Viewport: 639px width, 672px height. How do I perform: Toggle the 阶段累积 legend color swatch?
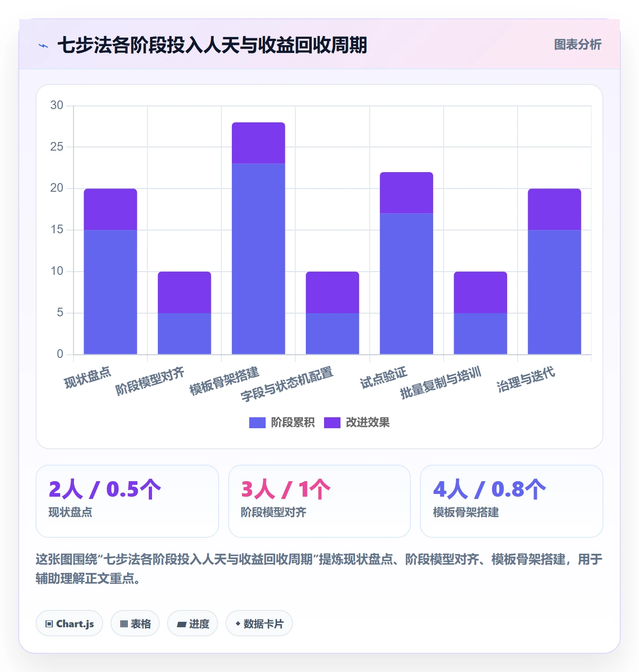[257, 423]
